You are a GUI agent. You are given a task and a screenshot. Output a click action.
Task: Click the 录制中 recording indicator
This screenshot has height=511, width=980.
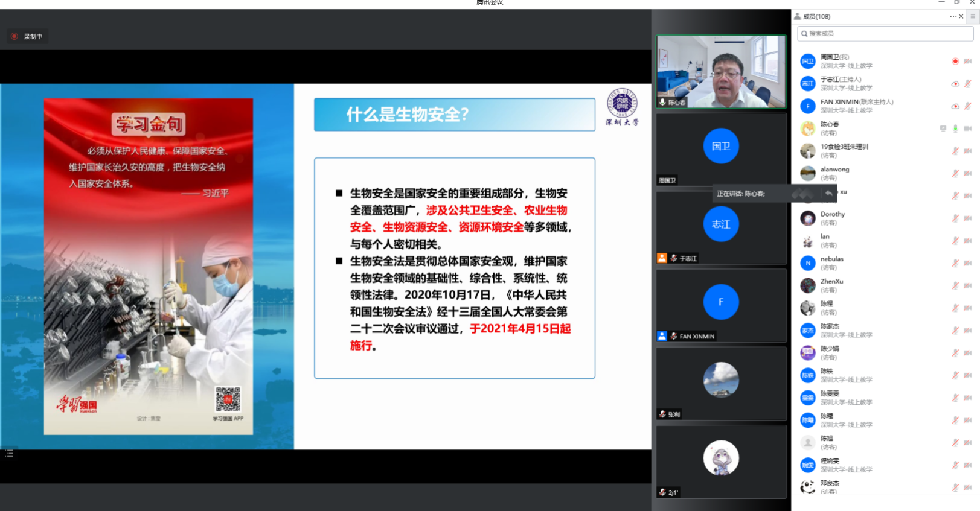tap(27, 37)
